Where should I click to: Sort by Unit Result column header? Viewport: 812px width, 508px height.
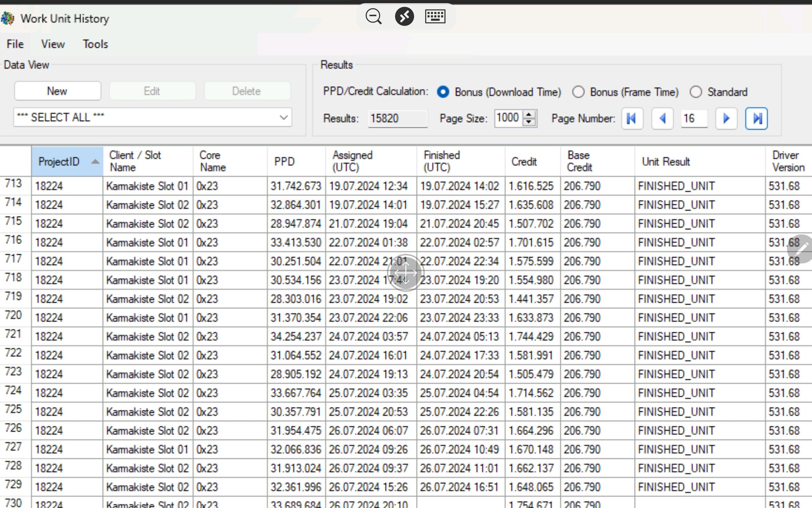(x=700, y=161)
